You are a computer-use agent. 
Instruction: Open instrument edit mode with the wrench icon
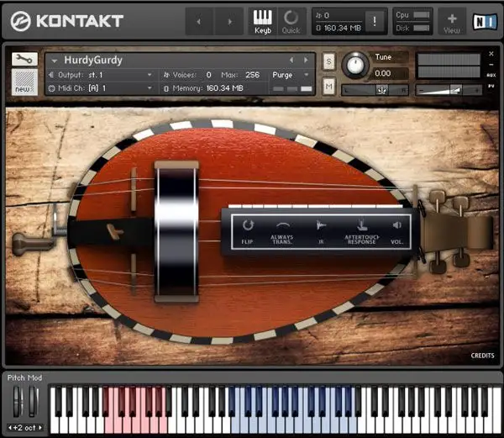point(25,59)
